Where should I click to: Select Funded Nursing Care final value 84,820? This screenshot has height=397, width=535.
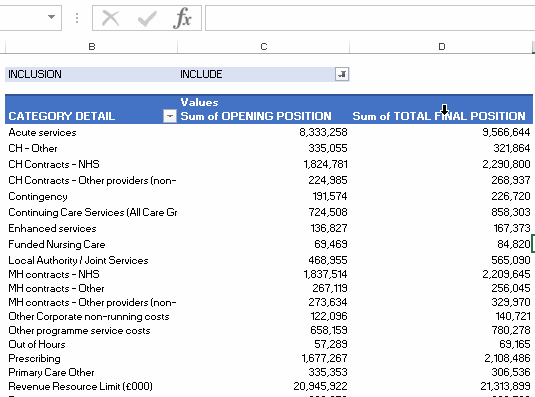click(514, 244)
